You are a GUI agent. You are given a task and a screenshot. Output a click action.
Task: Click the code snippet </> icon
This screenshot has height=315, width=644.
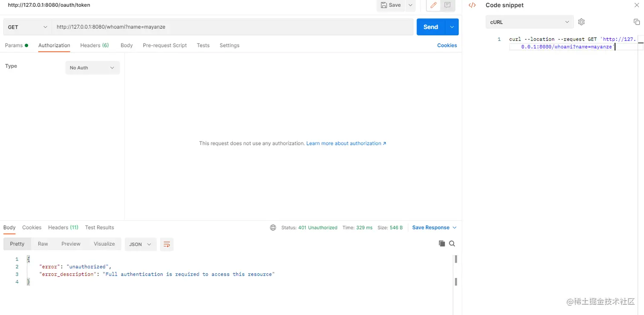tap(472, 5)
